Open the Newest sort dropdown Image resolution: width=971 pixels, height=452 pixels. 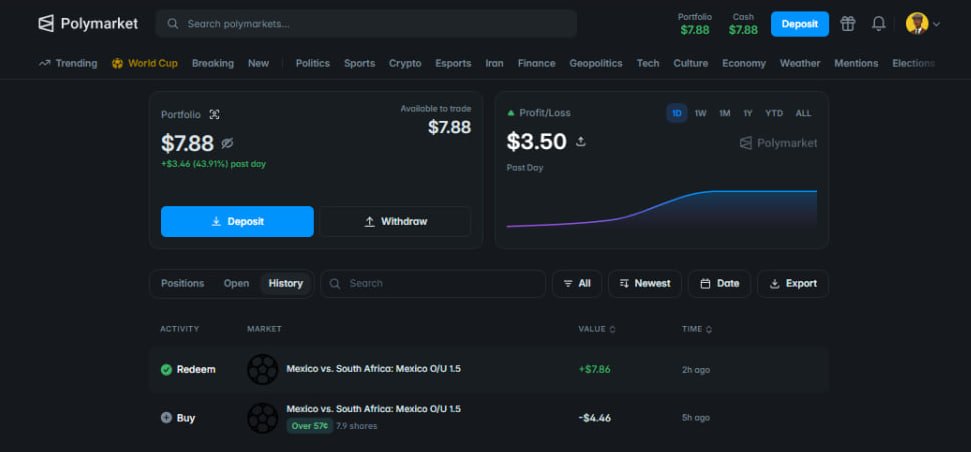click(645, 284)
